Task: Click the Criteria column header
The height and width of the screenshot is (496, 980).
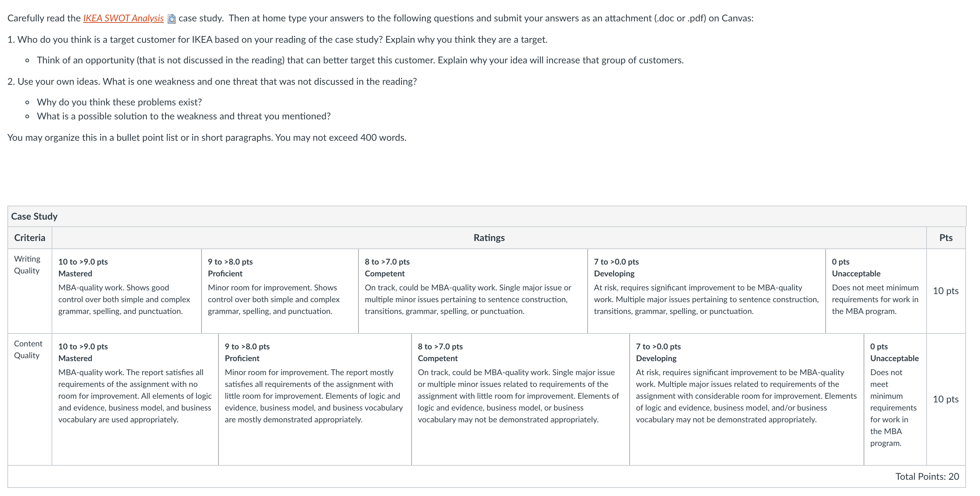Action: point(30,238)
